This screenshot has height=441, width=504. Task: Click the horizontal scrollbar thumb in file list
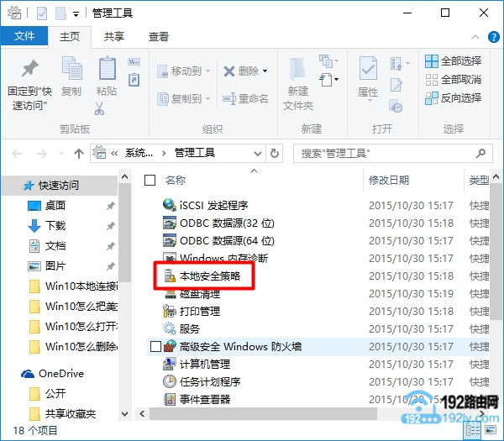(263, 413)
